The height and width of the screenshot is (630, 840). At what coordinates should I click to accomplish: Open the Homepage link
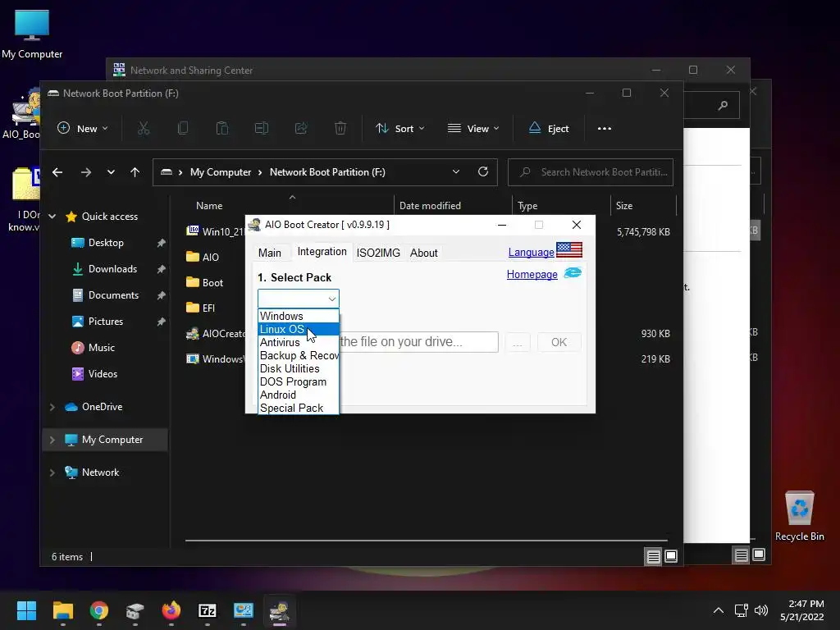[x=532, y=274]
